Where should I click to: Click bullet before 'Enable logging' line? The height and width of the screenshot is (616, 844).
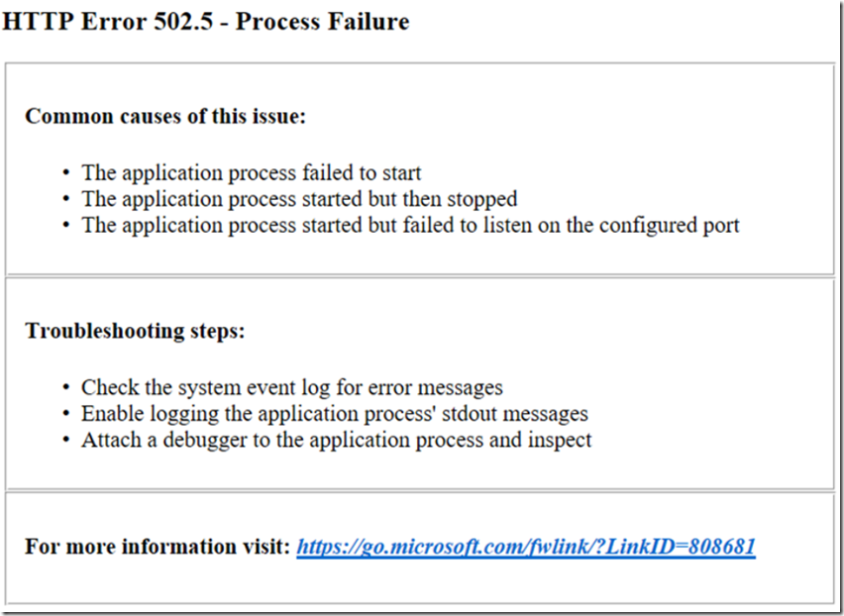coord(66,414)
